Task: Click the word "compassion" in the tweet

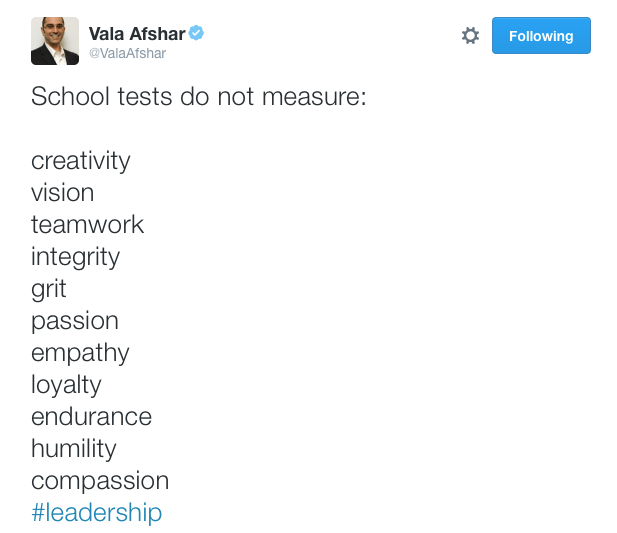Action: (x=100, y=481)
